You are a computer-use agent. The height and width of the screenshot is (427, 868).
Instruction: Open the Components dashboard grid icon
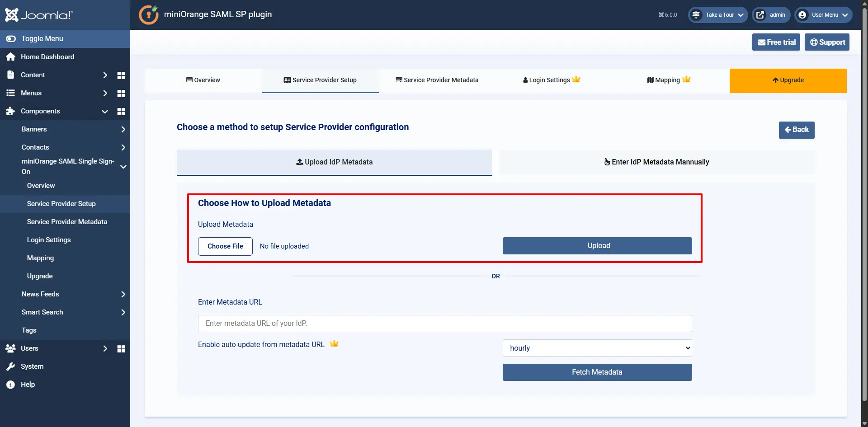coord(121,111)
